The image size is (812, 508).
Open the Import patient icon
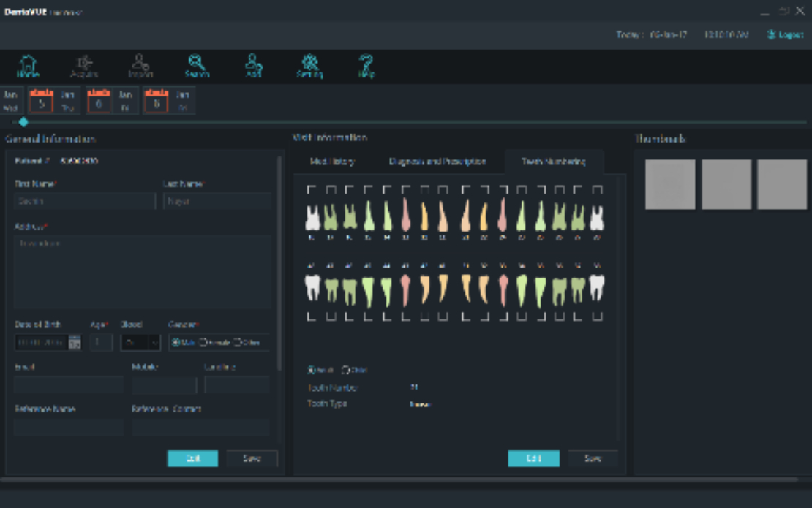pos(140,67)
